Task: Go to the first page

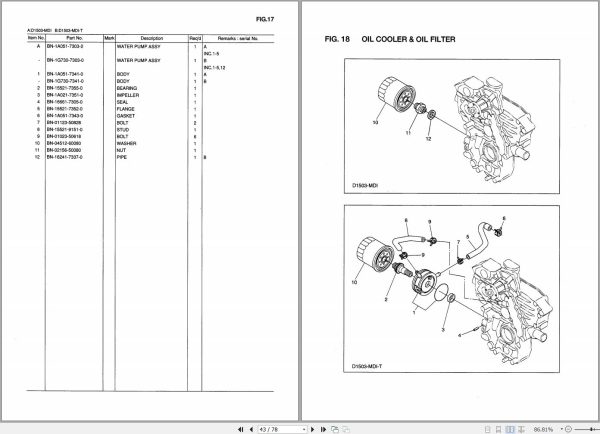Action: click(240, 429)
